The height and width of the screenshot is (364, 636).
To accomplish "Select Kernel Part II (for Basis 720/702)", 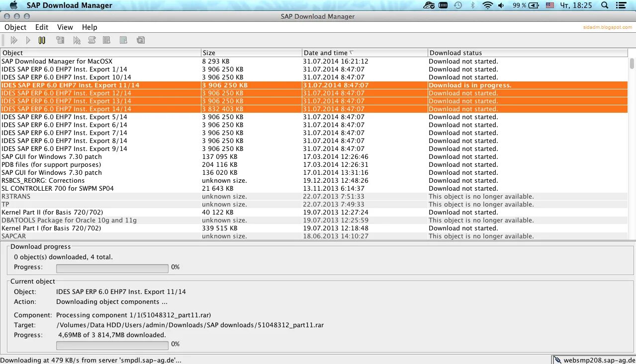I will coord(314,213).
